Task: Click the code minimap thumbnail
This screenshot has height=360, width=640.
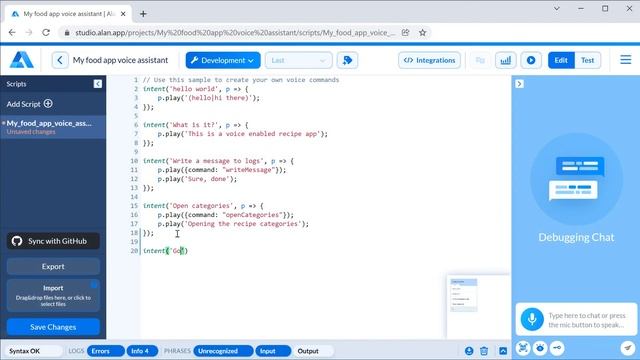Action: [463, 295]
